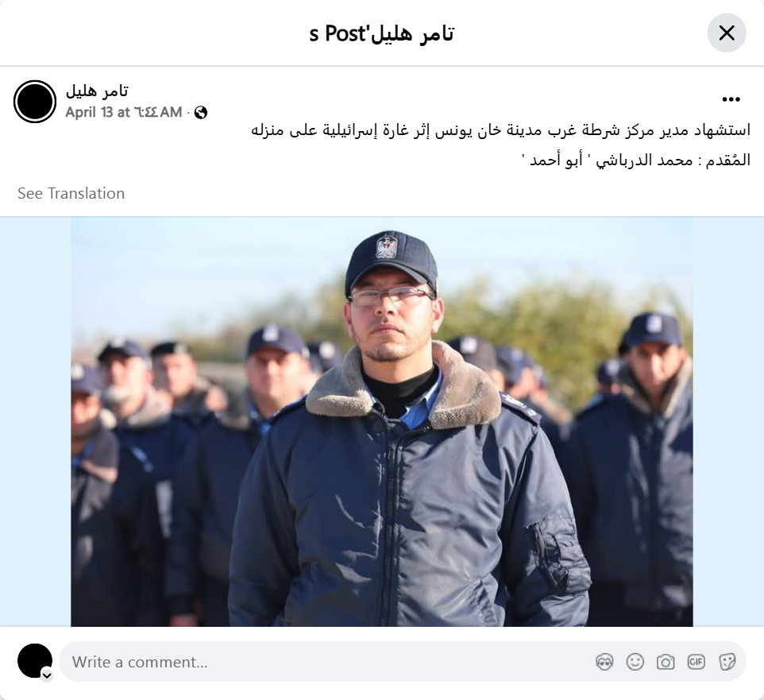
Task: Open the three-dot post options menu
Action: pyautogui.click(x=731, y=99)
